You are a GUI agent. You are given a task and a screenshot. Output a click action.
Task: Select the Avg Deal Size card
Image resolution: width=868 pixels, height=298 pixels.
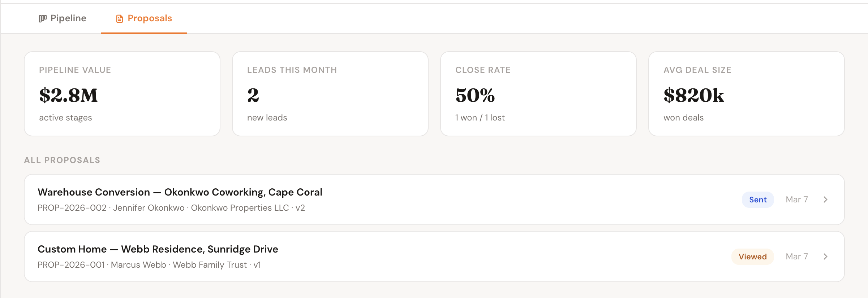point(747,94)
